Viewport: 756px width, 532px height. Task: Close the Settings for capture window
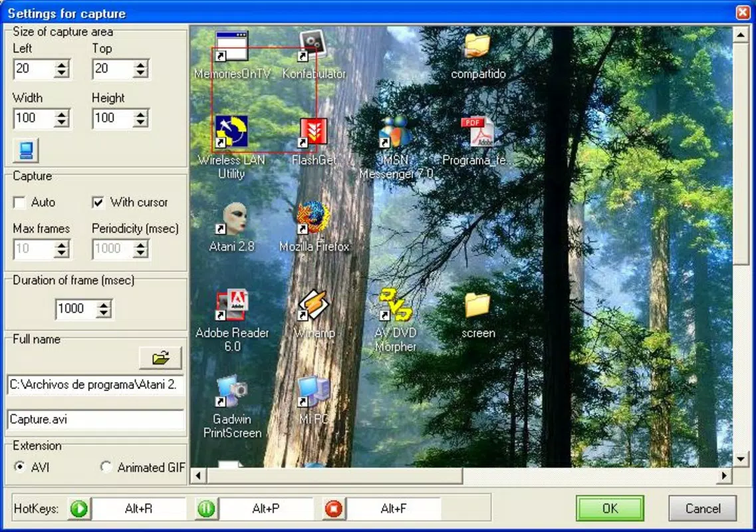point(743,12)
